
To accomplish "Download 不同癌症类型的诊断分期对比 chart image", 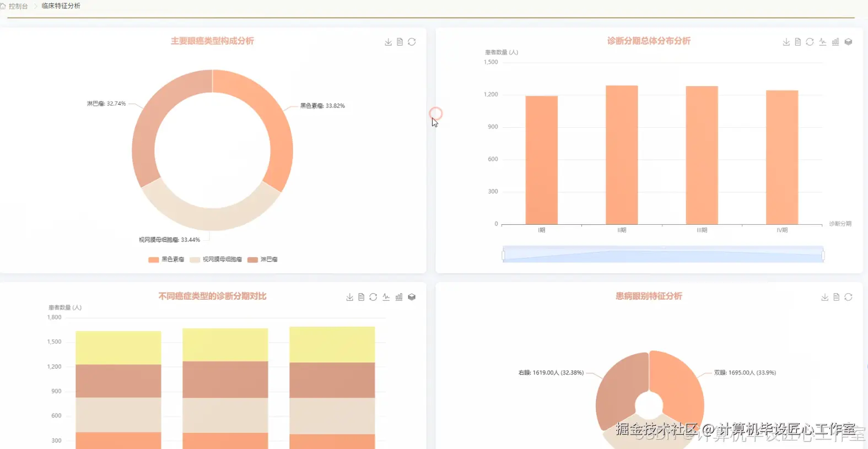I will tap(349, 297).
